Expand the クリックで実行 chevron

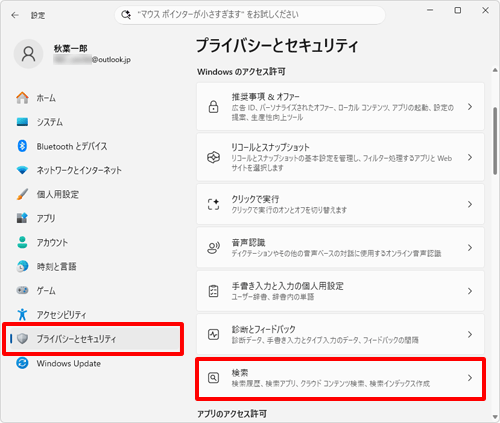point(470,204)
